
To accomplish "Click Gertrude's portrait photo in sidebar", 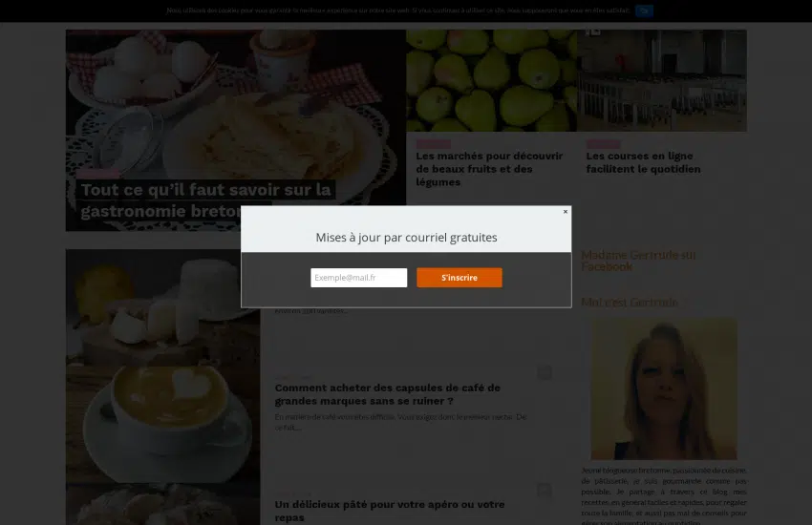I will click(664, 388).
